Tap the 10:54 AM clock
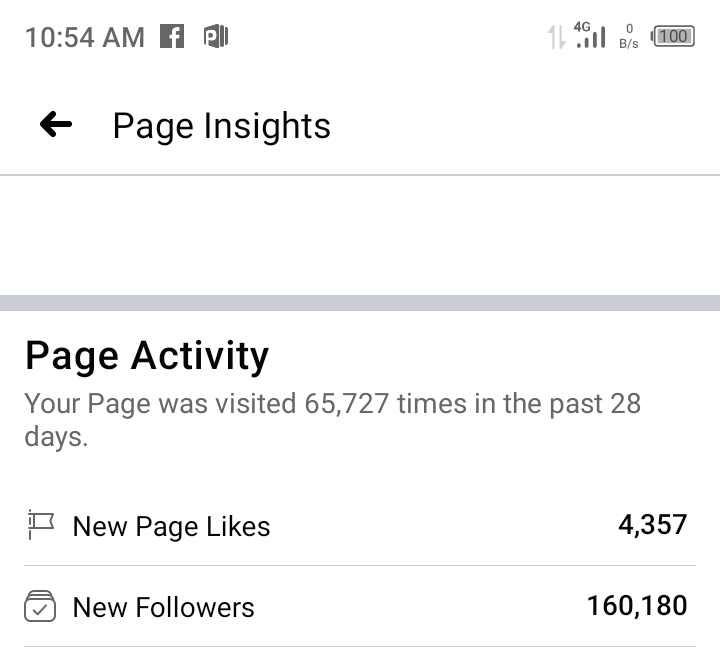 [x=85, y=37]
